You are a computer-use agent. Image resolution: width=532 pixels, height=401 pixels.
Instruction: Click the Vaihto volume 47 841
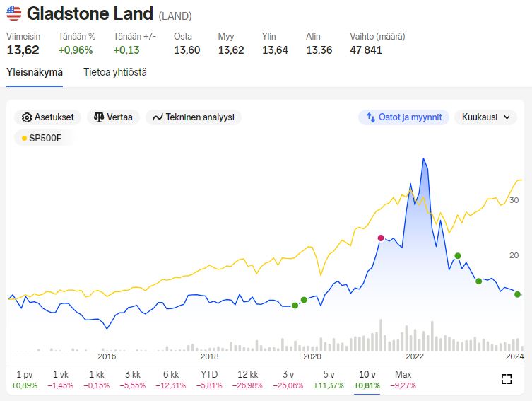[366, 50]
